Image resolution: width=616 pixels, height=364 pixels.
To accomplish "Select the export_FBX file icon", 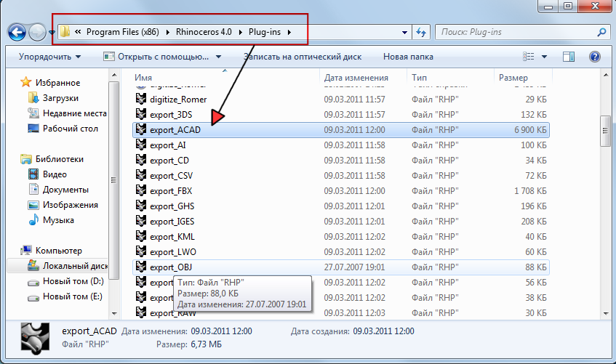I will (x=141, y=190).
